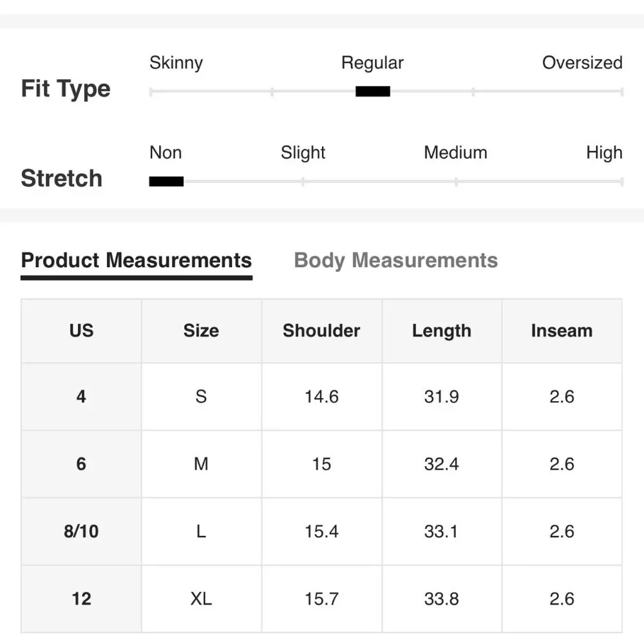Switch to the Body Measurements tab
Image resolution: width=644 pixels, height=644 pixels.
395,260
